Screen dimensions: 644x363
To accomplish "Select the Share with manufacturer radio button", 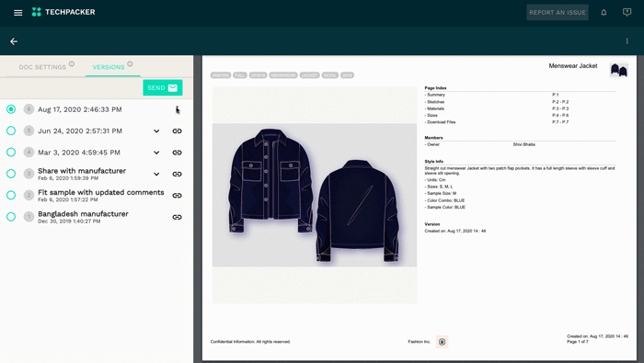I will 11,174.
